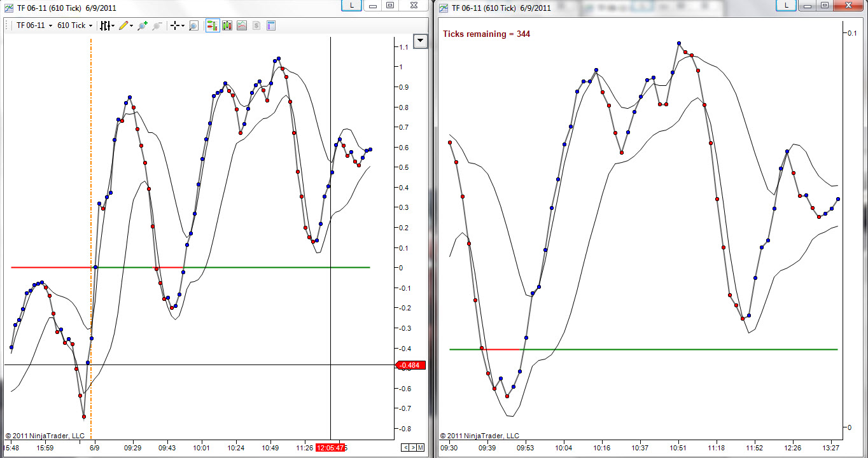Screen dimensions: 868x458
Task: Open the chart properties panel icon
Action: (271, 25)
